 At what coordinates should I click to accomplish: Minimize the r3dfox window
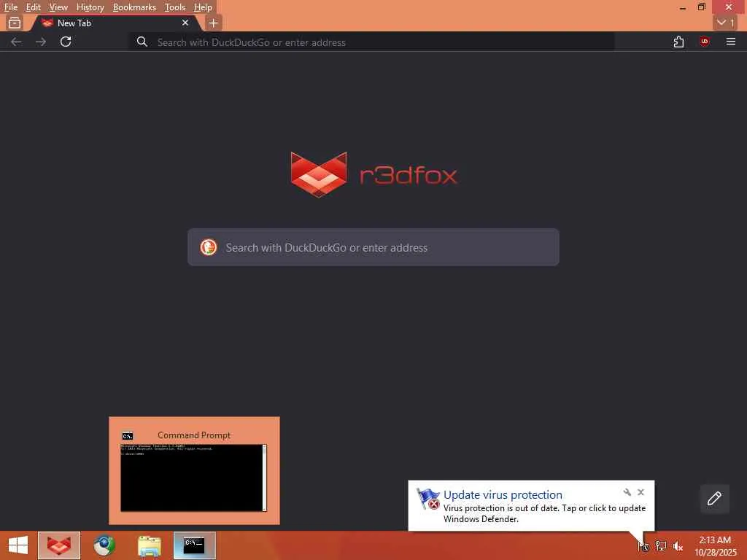click(683, 7)
